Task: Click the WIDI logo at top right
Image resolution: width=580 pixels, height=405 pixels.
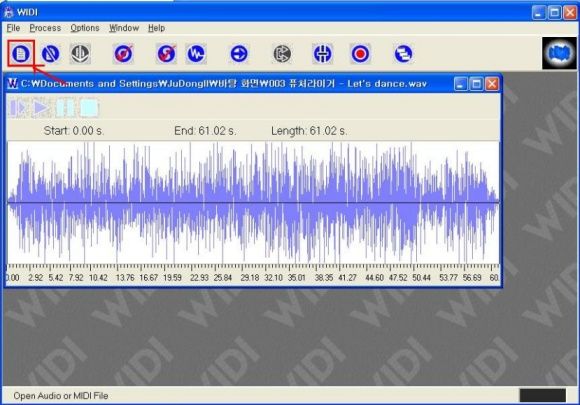Action: 559,53
